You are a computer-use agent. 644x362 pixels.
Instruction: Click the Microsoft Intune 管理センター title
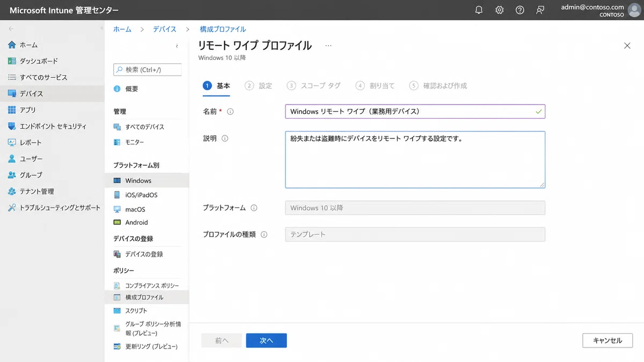click(x=64, y=10)
